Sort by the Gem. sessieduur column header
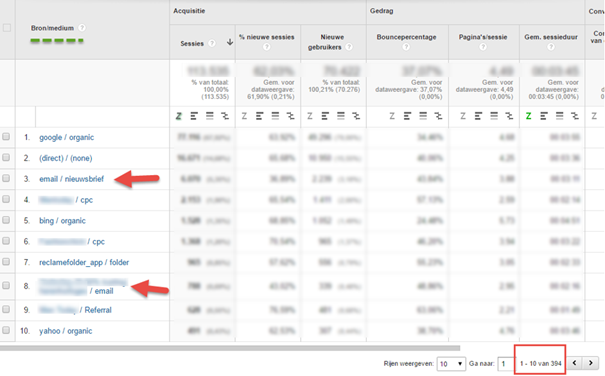 pyautogui.click(x=551, y=37)
